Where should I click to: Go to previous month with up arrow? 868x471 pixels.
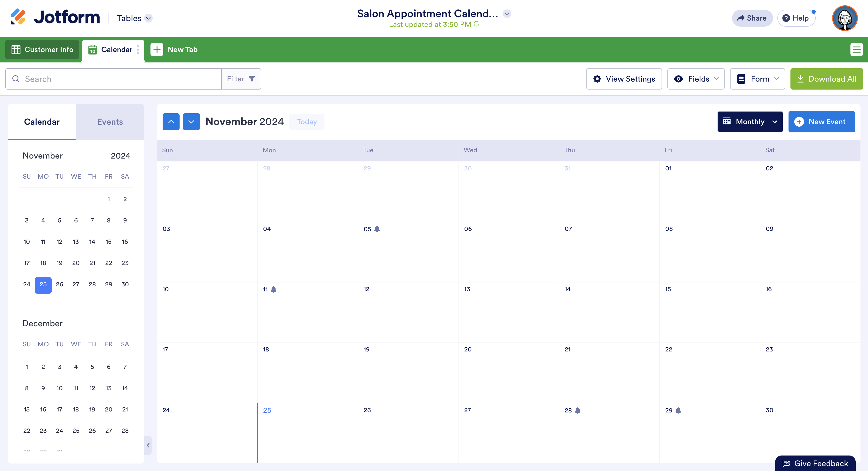(171, 122)
